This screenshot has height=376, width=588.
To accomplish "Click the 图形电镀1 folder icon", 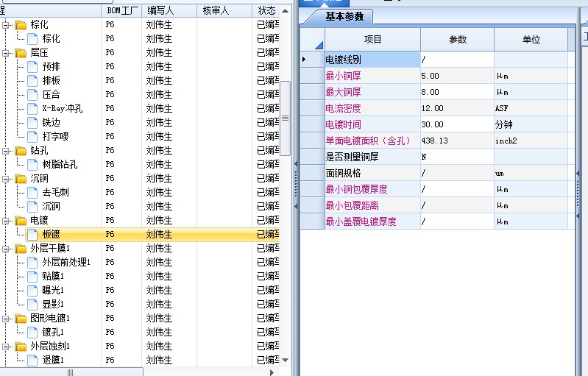I will point(21,319).
